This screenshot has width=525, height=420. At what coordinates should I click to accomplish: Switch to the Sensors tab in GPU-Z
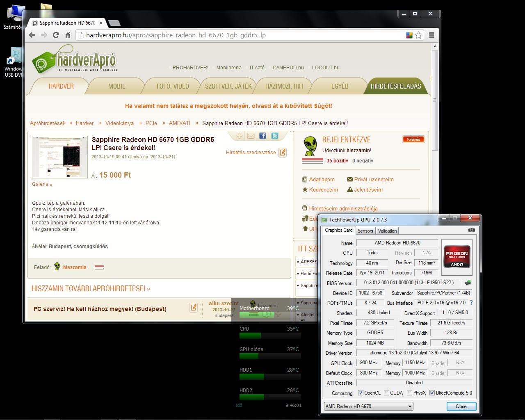(x=365, y=231)
